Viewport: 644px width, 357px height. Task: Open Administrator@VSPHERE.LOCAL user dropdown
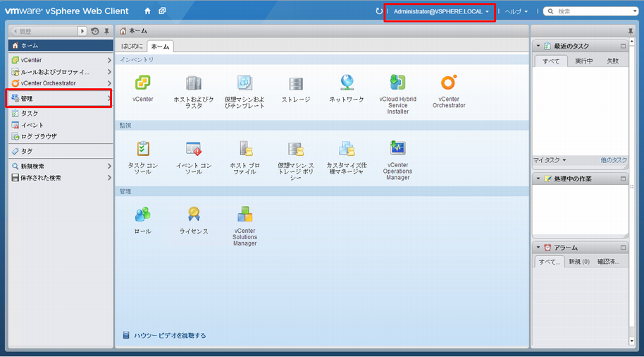coord(440,11)
